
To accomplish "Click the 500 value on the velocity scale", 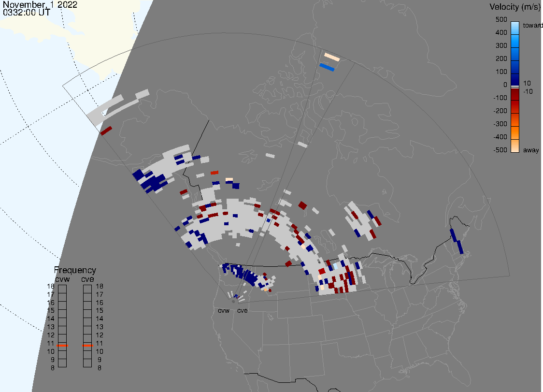I will coord(501,19).
